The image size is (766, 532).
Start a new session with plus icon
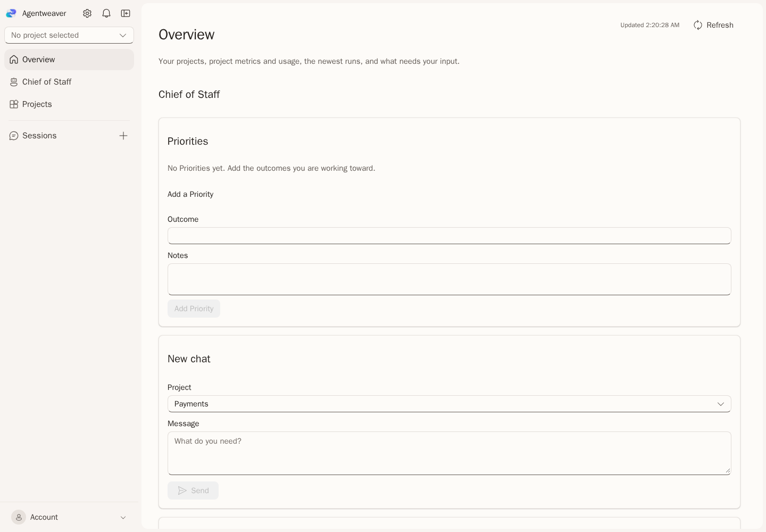coord(123,136)
